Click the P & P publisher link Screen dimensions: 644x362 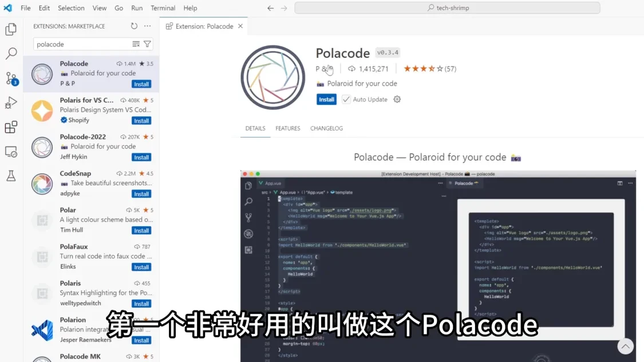(324, 69)
